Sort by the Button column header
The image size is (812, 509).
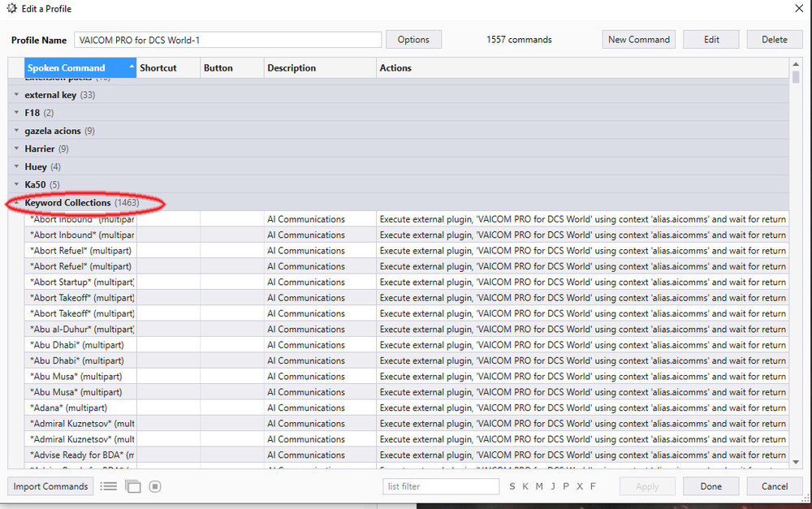[232, 68]
